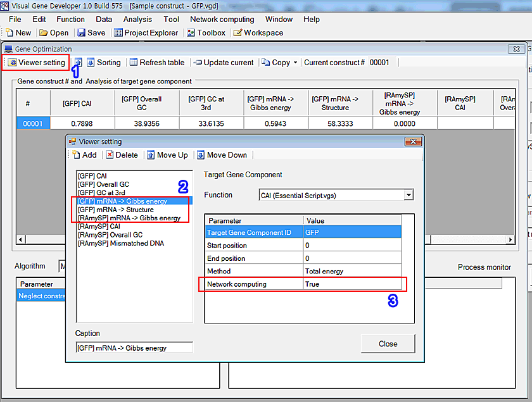Open the Project Explorer
Viewport: 532px width, 402px height.
click(146, 32)
